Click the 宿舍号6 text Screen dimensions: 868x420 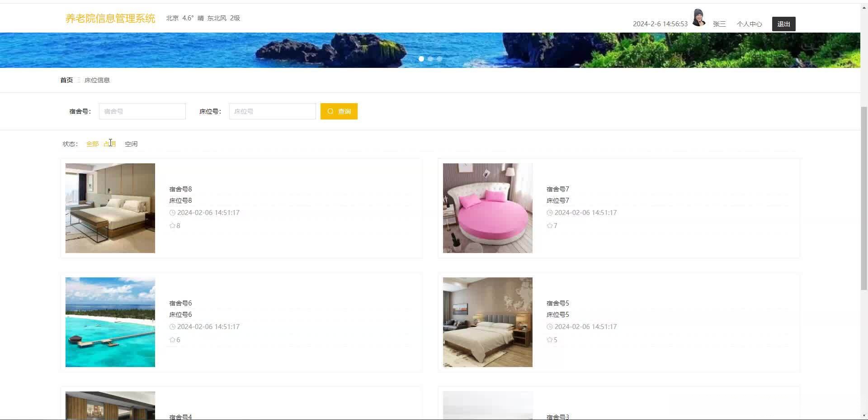click(180, 303)
